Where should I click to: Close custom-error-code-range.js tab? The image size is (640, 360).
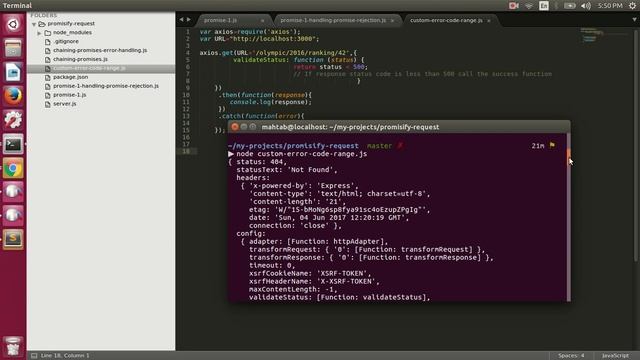click(489, 20)
